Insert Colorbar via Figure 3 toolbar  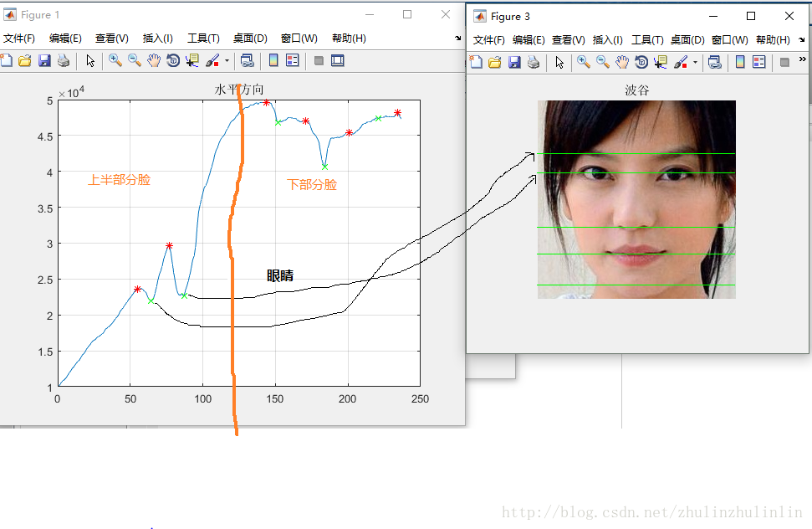tap(741, 63)
